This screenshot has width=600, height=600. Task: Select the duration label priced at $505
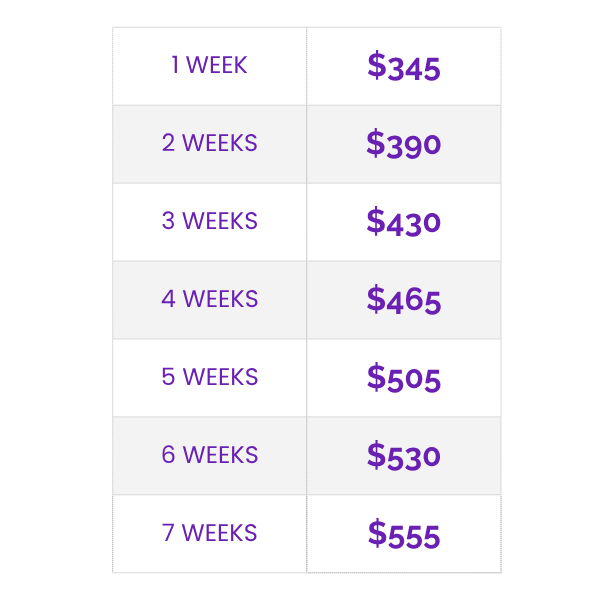pos(209,378)
